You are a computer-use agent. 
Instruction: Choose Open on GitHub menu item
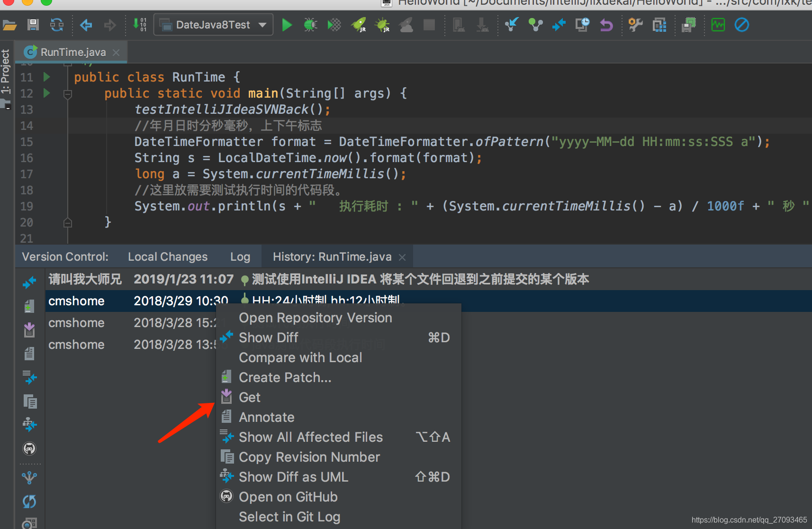point(338,497)
